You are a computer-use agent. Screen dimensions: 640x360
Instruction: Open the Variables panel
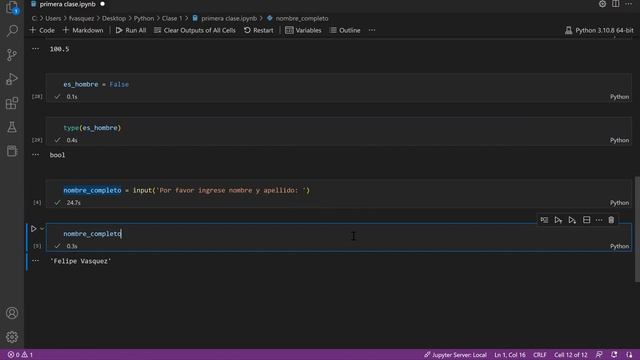tap(303, 30)
